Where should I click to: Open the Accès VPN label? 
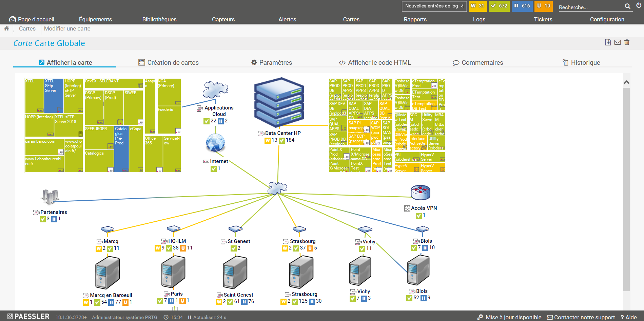click(x=424, y=208)
